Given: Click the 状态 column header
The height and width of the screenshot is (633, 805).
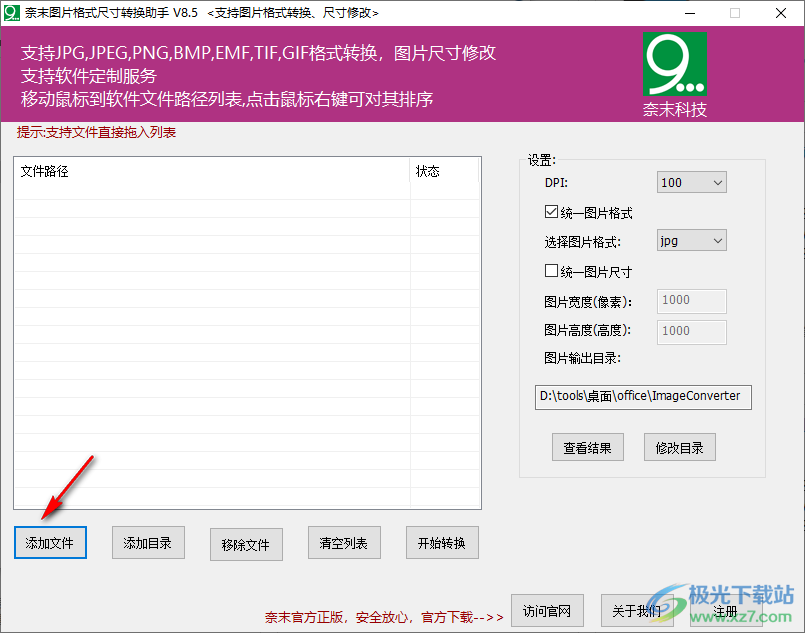Looking at the screenshot, I should [444, 171].
